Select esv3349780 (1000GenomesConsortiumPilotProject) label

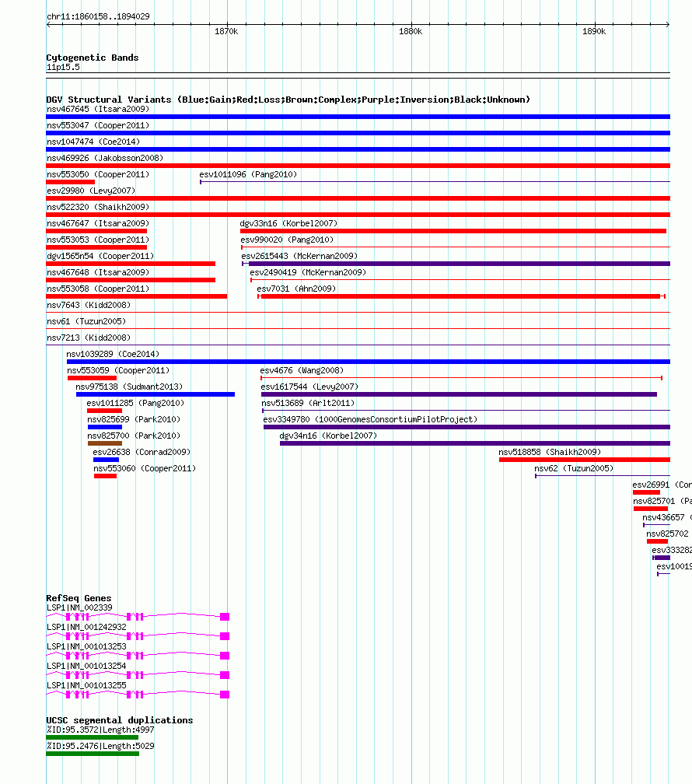click(x=371, y=419)
